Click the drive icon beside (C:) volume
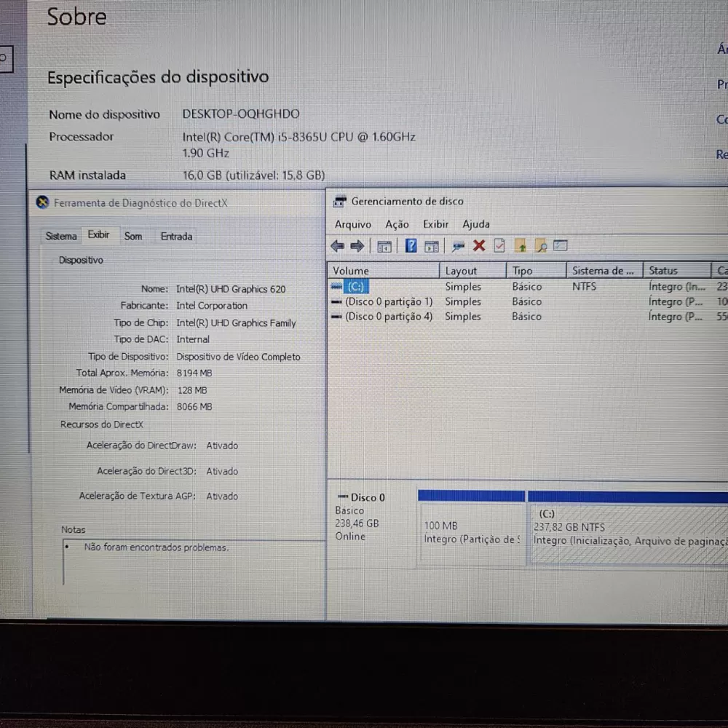This screenshot has height=728, width=728. (x=336, y=286)
